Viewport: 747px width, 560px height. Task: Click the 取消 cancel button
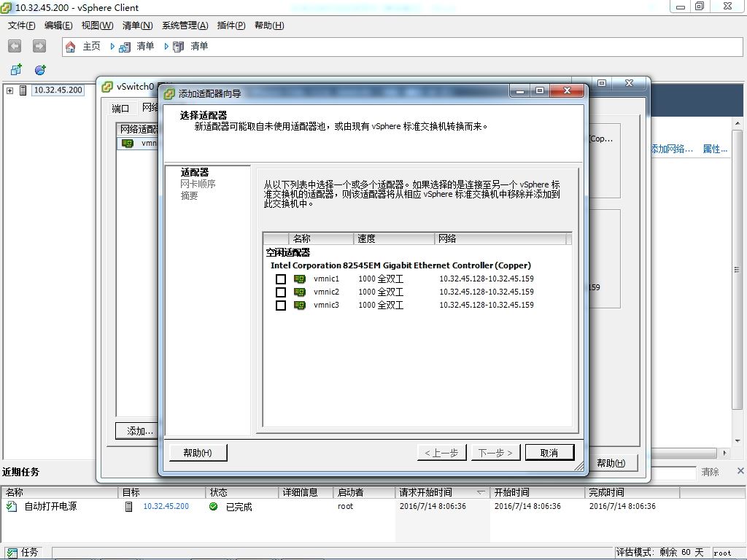549,453
